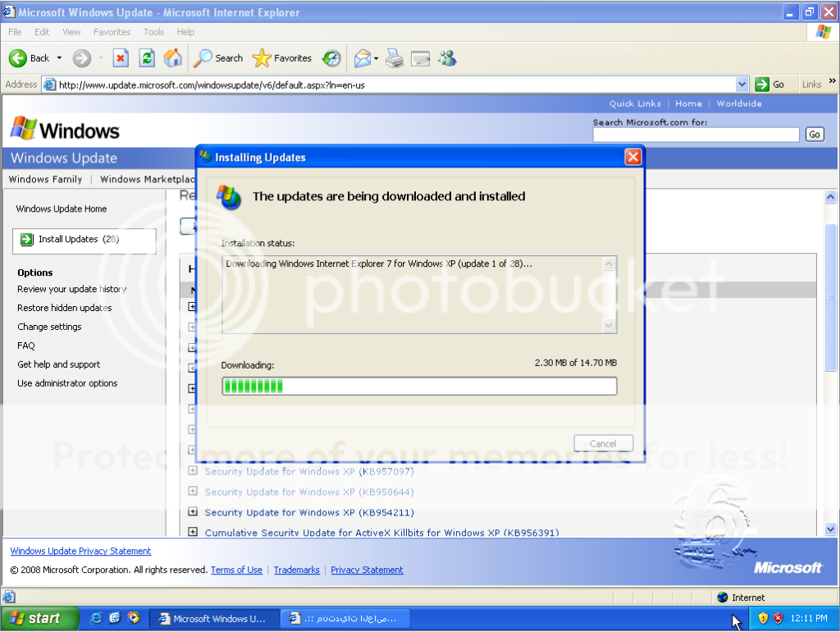
Task: Go to Windows Update Home
Action: pyautogui.click(x=61, y=208)
